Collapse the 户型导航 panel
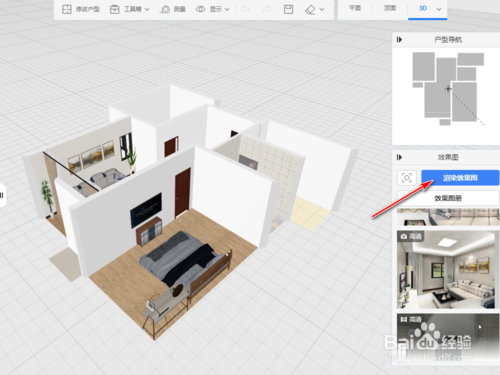500x375 pixels. click(399, 40)
